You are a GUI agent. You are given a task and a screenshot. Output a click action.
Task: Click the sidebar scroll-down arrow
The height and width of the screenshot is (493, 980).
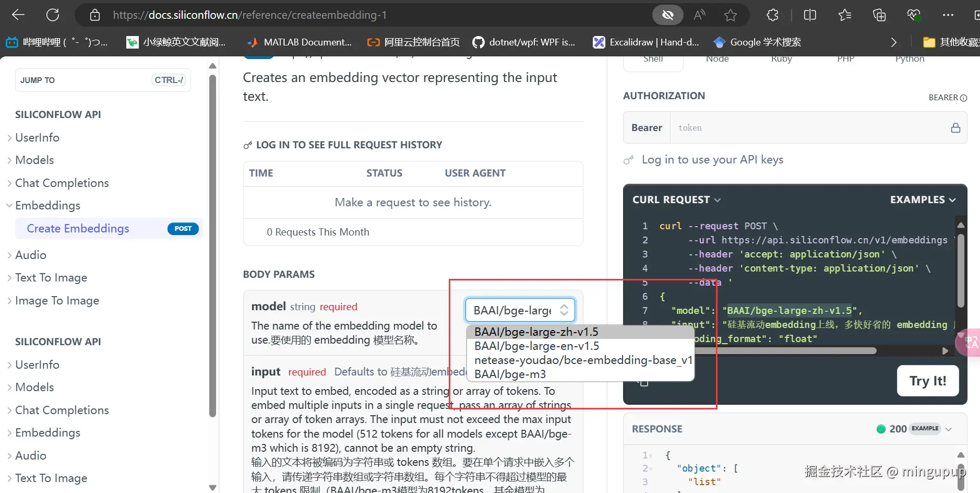click(x=212, y=488)
